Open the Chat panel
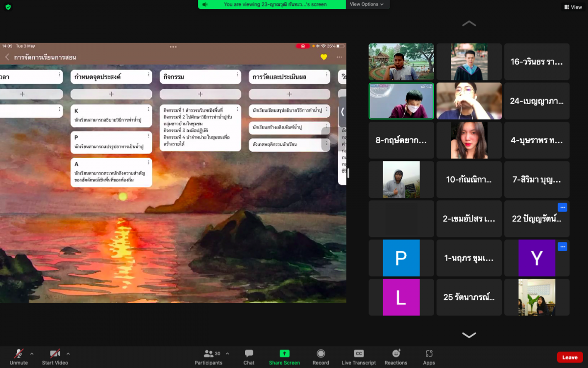This screenshot has height=368, width=588. tap(249, 357)
